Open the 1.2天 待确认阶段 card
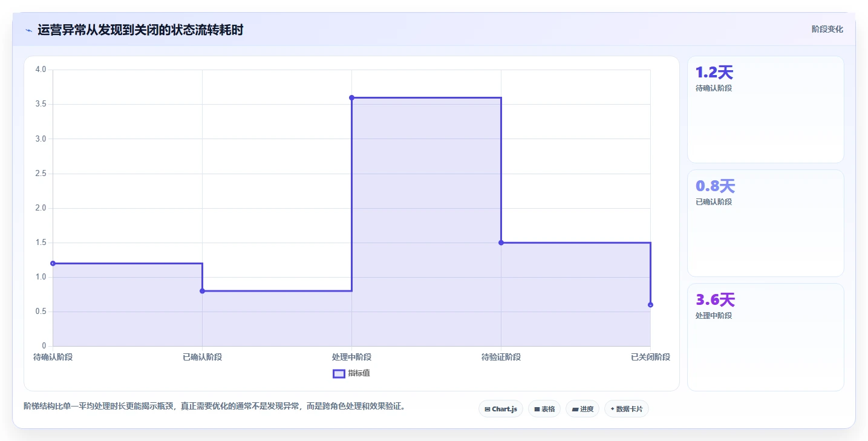The height and width of the screenshot is (441, 868). (766, 109)
